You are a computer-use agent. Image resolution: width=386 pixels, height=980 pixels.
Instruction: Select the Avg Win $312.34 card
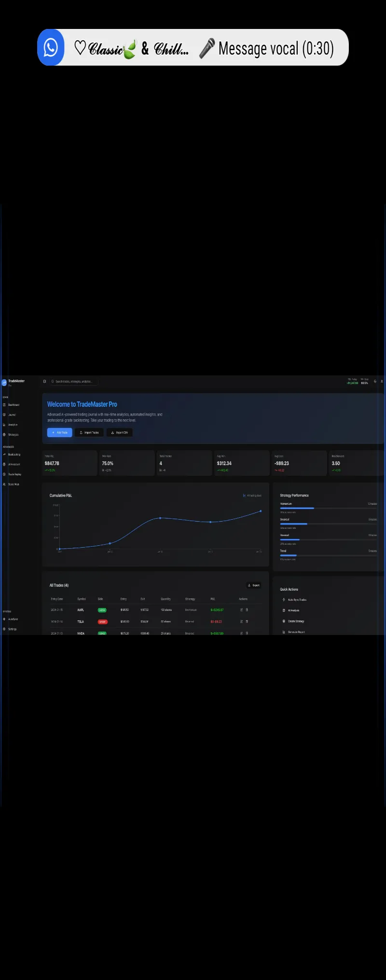(242, 463)
